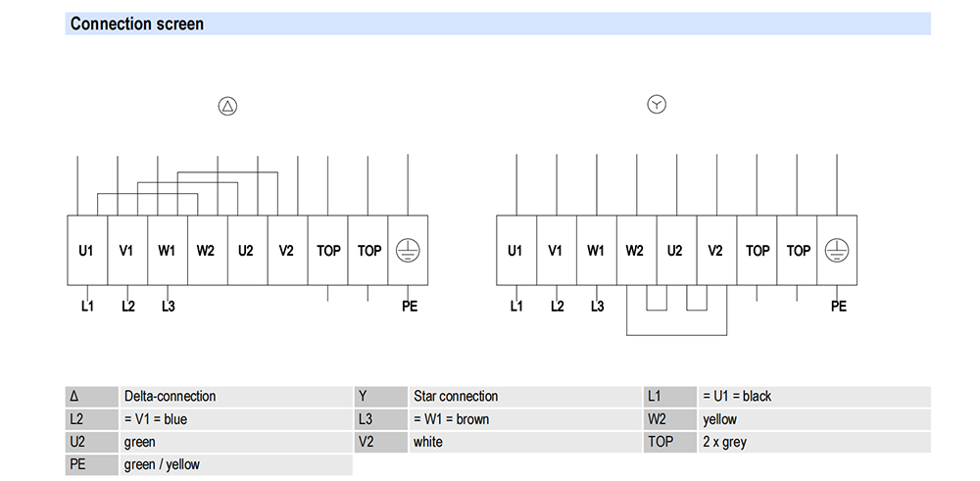The height and width of the screenshot is (481, 980).
Task: Select the W2 terminal in star diagram
Action: click(x=636, y=251)
